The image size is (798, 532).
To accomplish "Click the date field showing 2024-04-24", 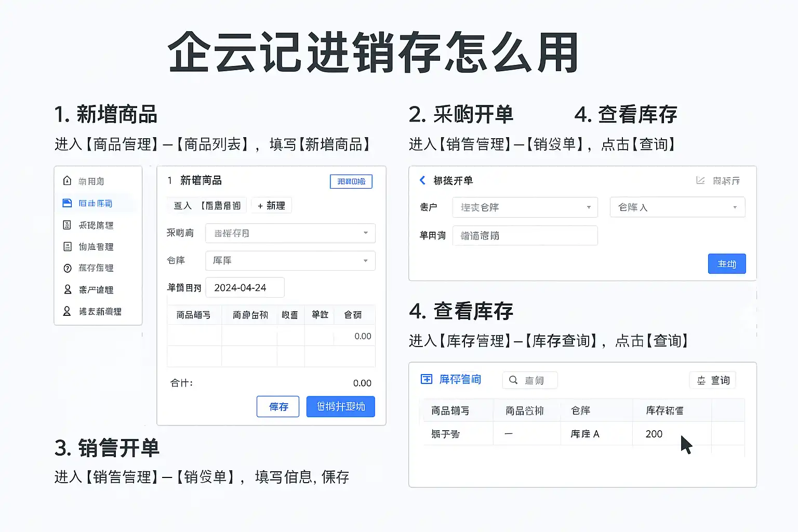I will click(x=245, y=287).
